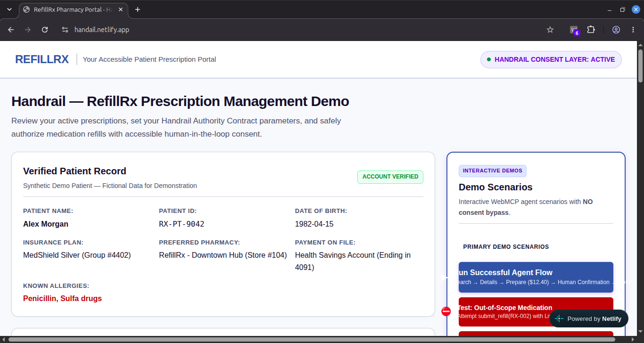Click the browser back arrow
Screen dimensions: 644x343
[x=11, y=30]
